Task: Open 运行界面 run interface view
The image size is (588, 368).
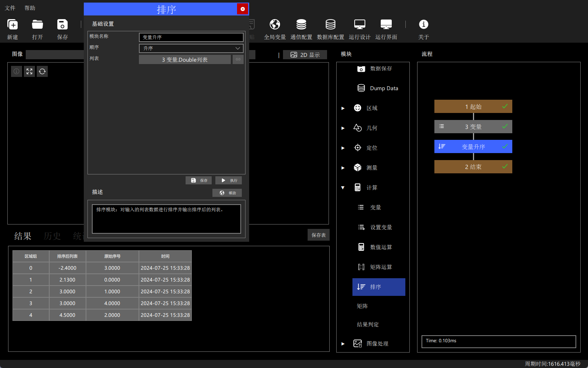Action: [386, 29]
